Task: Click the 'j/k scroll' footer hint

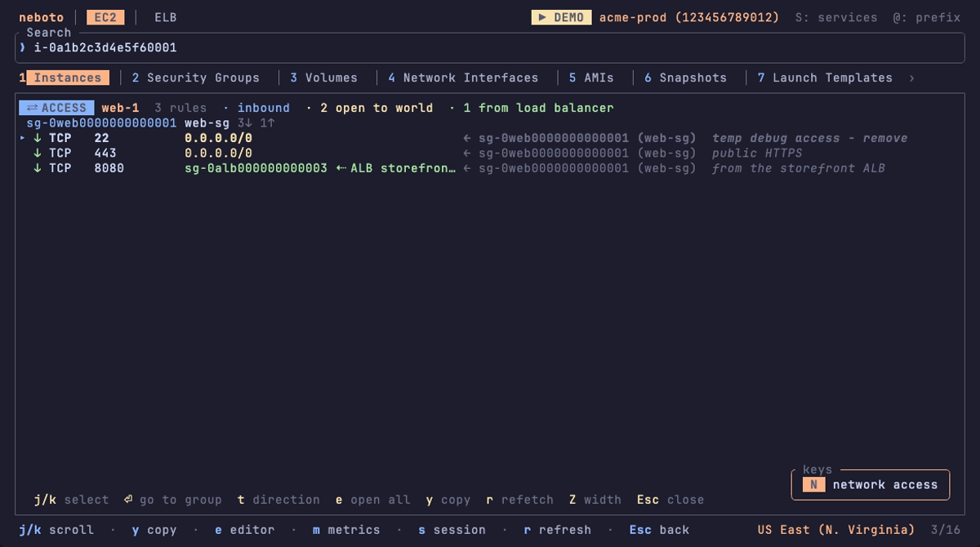Action: (x=56, y=530)
